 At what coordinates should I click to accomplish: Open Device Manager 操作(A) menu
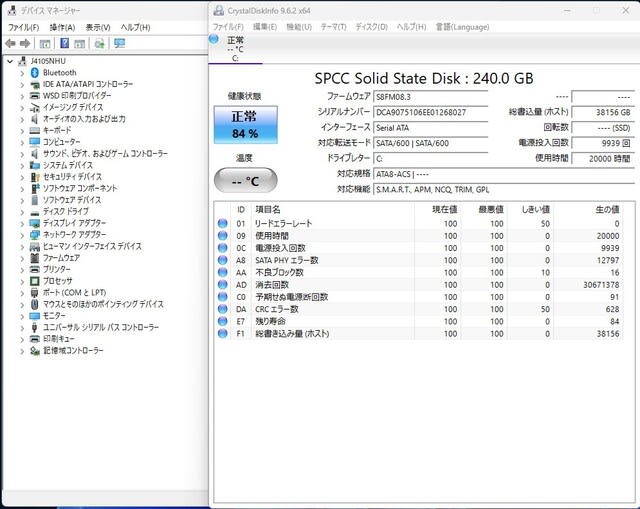pyautogui.click(x=62, y=27)
